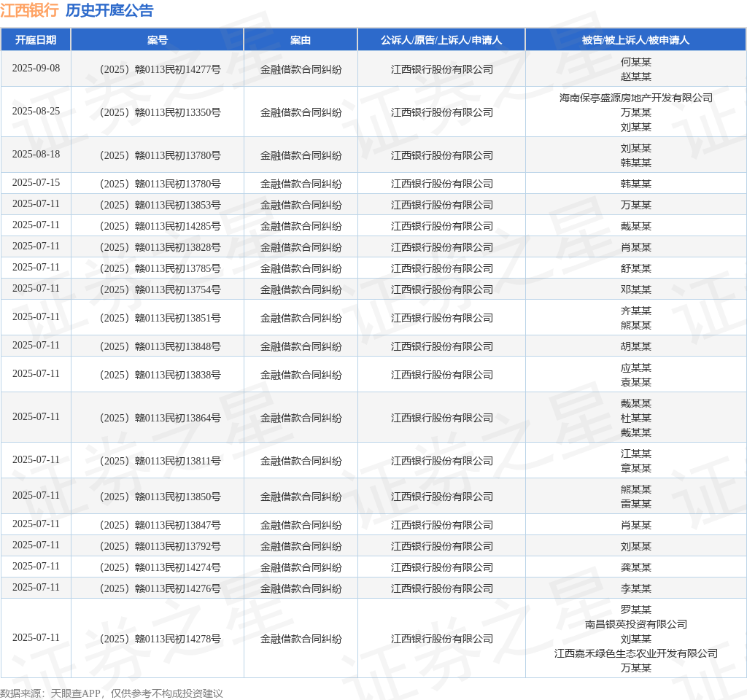Click the 江西银行 title text
This screenshot has width=747, height=700.
[x=29, y=10]
